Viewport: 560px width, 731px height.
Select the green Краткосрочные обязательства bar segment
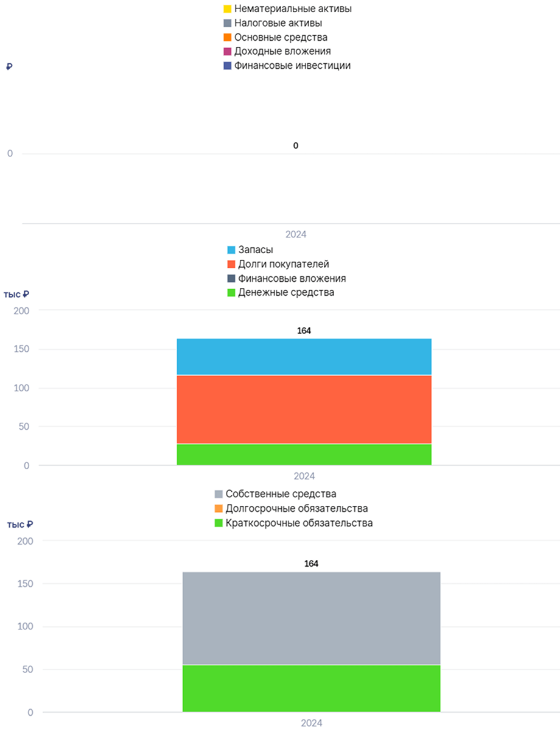pyautogui.click(x=311, y=688)
